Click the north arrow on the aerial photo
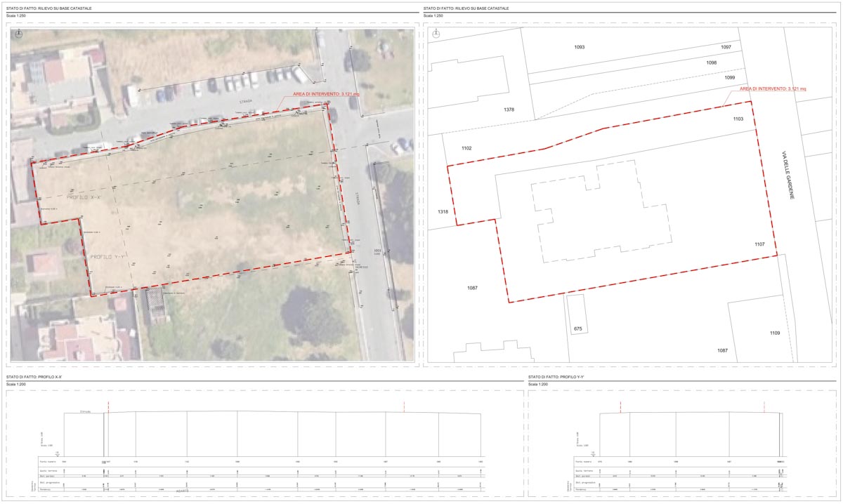The width and height of the screenshot is (843, 504). 18,34
